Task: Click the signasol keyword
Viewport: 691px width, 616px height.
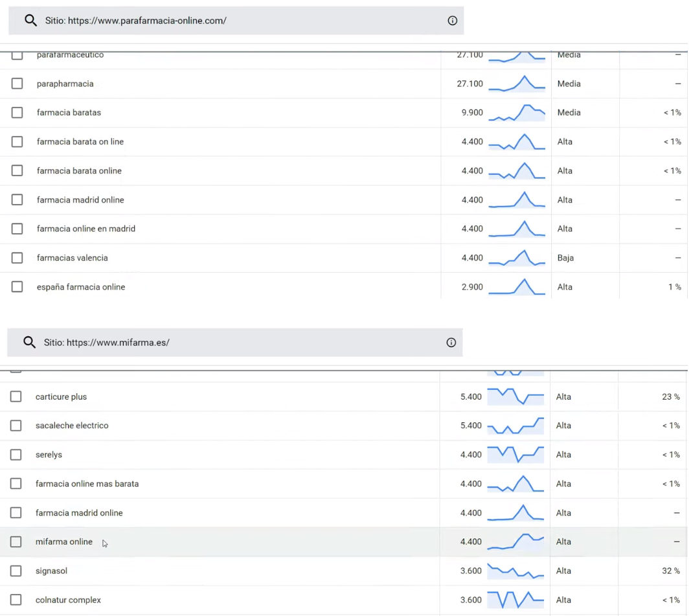Action: coord(52,571)
